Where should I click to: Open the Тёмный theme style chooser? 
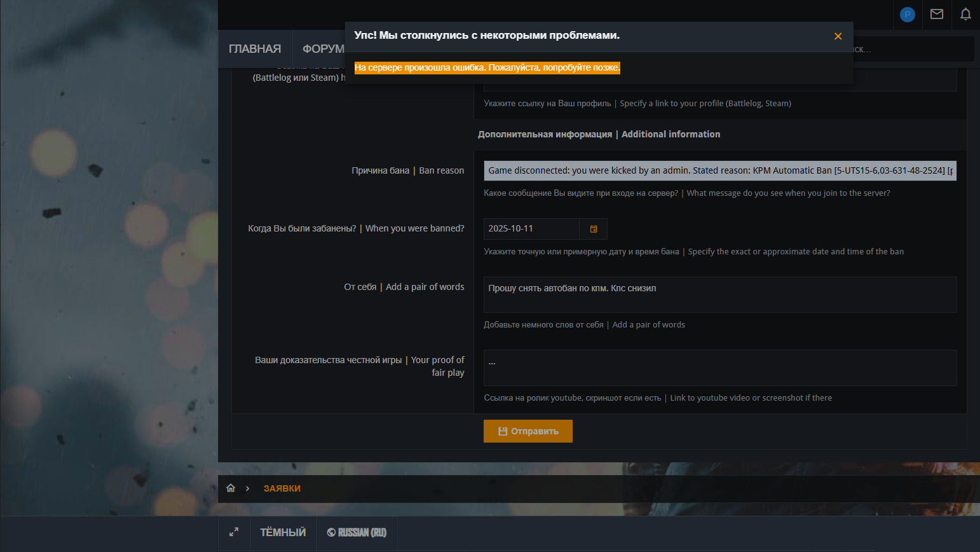pos(283,532)
